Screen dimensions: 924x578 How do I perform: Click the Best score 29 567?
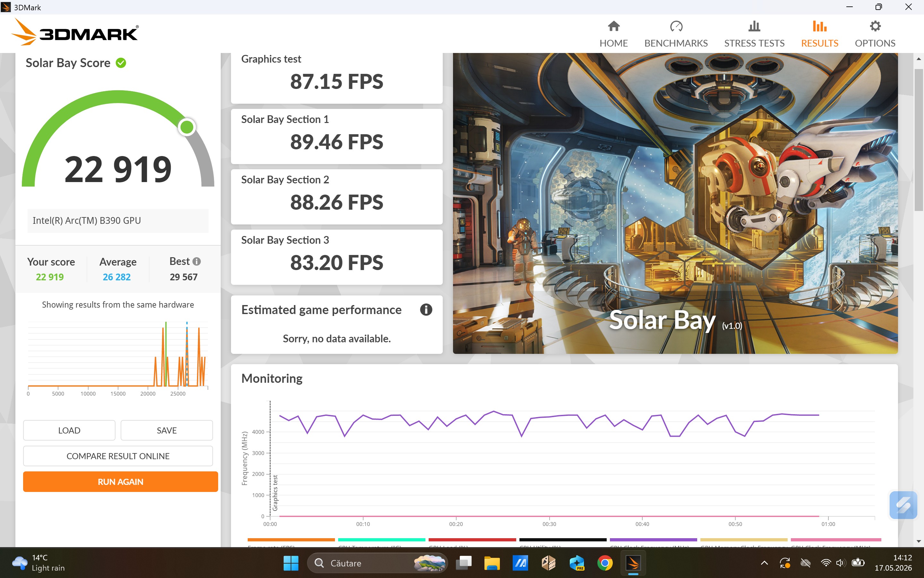184,277
